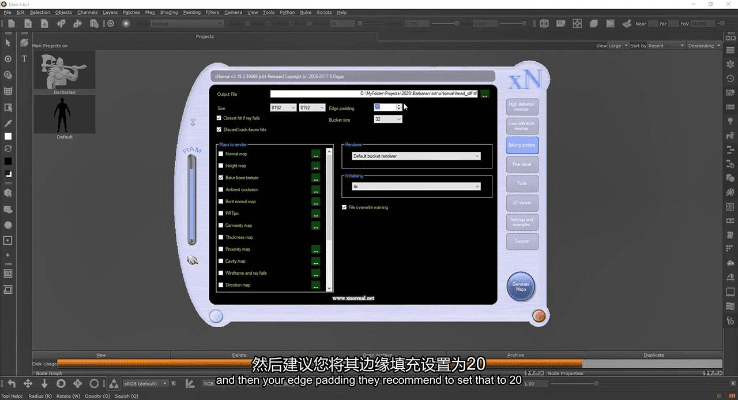The height and width of the screenshot is (400, 738).
Task: Uncheck Bake base texture checkbox
Action: coord(221,178)
